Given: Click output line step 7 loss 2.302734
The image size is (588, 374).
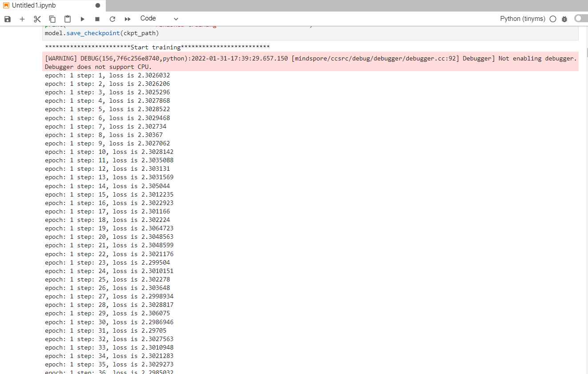Looking at the screenshot, I should 105,126.
